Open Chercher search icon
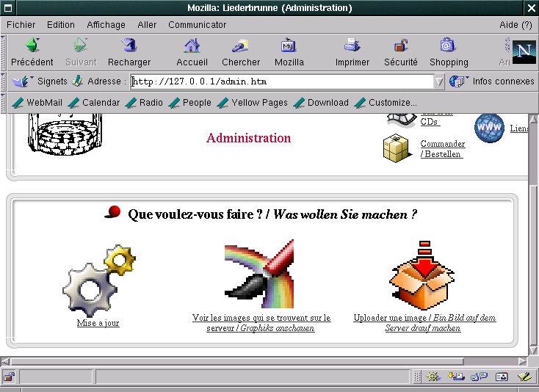Image resolution: width=539 pixels, height=392 pixels. pos(240,46)
